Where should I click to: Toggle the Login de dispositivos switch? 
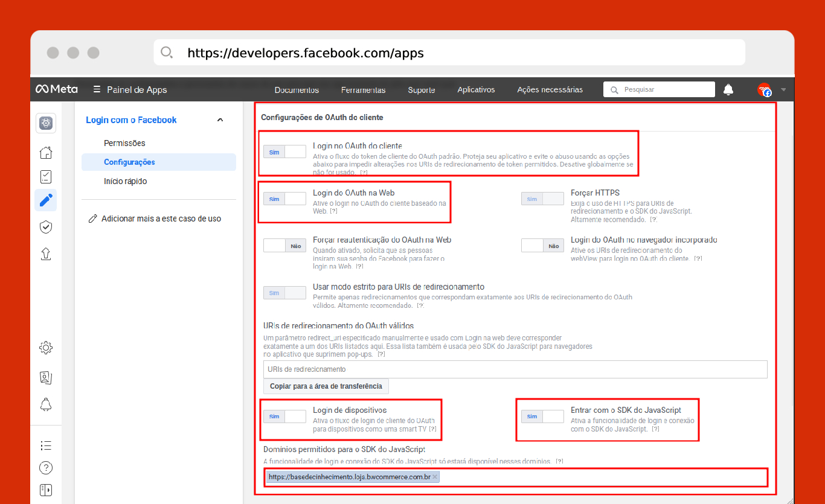pyautogui.click(x=284, y=416)
